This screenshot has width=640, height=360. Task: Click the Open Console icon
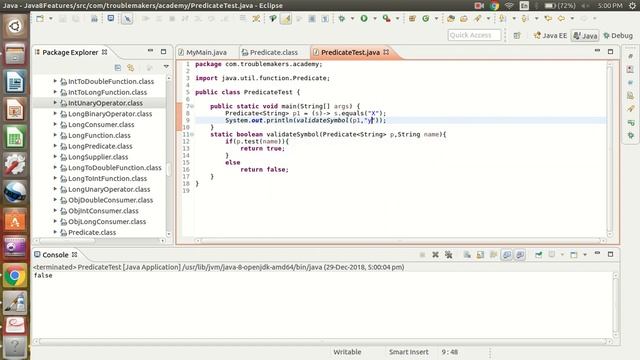(573, 255)
